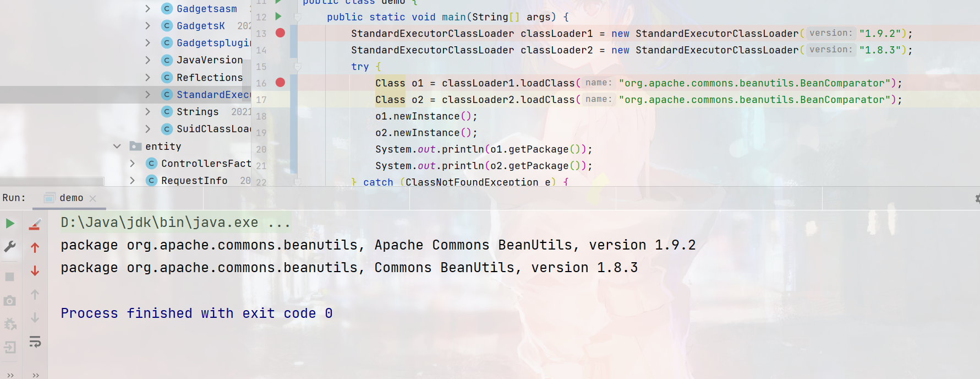Remove breakpoint on line 13

280,33
